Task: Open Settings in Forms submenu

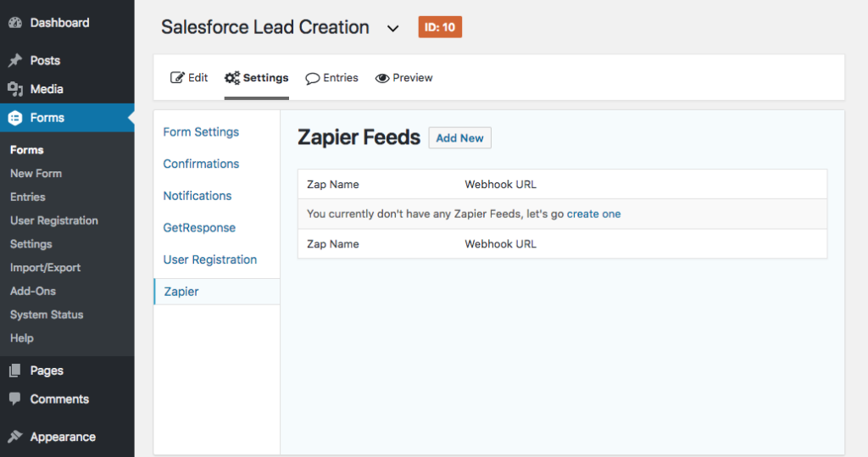Action: [x=31, y=243]
